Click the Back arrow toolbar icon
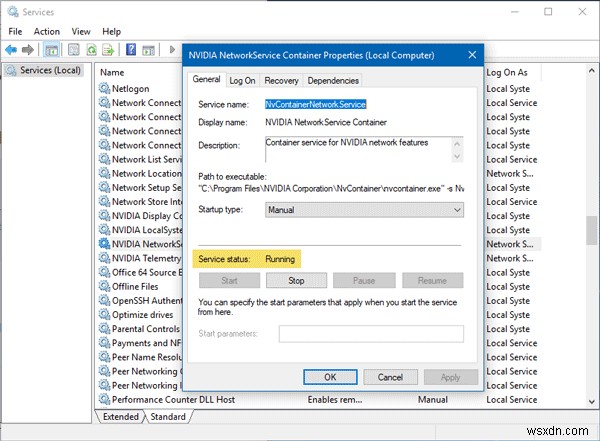Image resolution: width=600 pixels, height=441 pixels. click(11, 50)
